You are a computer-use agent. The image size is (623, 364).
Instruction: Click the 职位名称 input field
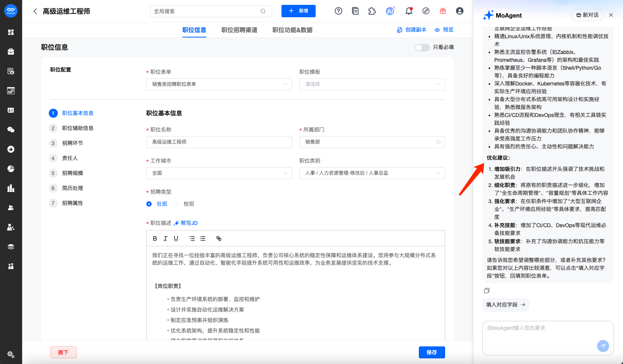pyautogui.click(x=219, y=142)
